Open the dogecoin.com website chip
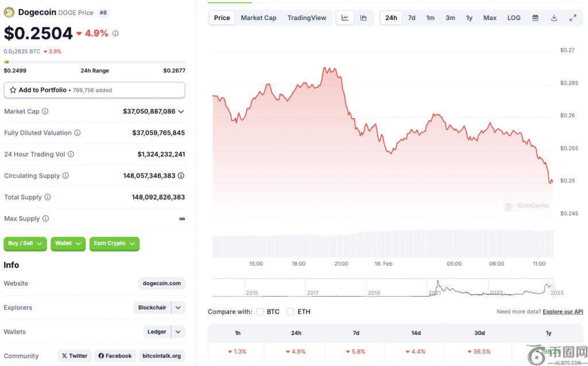 [x=162, y=283]
